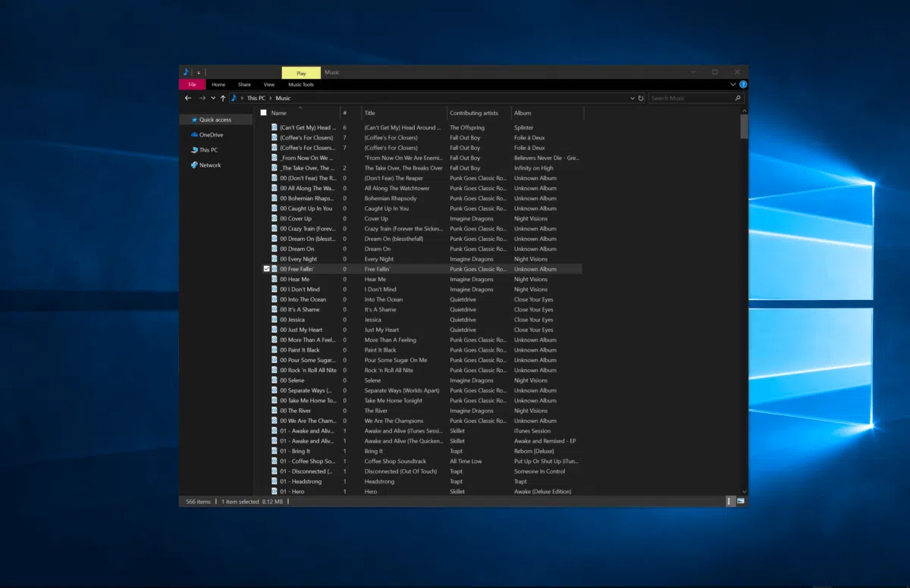Open Help using the question mark icon

pyautogui.click(x=744, y=84)
